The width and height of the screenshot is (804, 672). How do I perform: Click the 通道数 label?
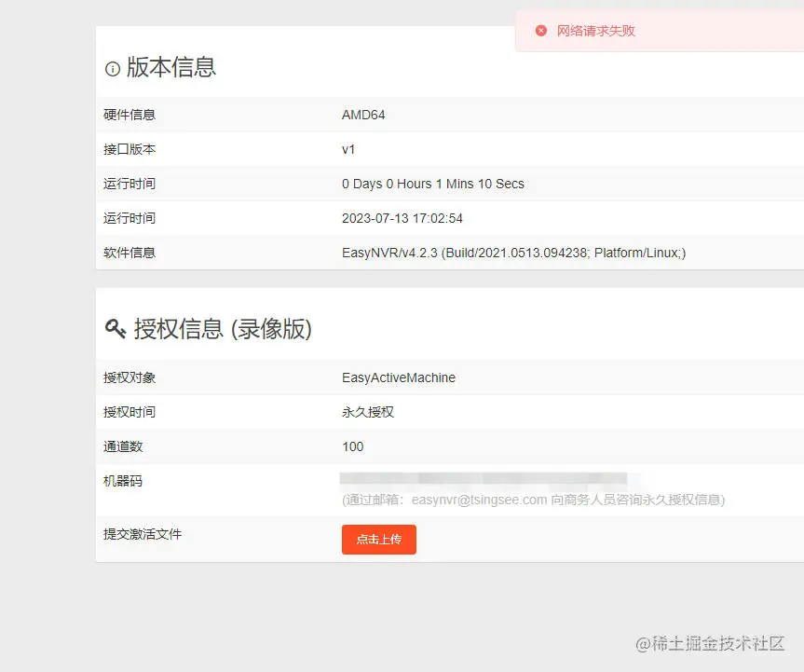point(123,446)
